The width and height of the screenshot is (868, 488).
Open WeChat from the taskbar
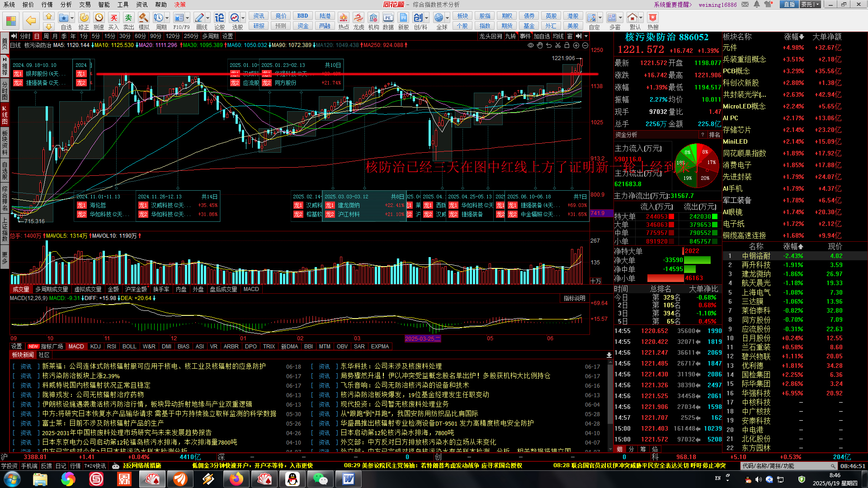click(320, 479)
